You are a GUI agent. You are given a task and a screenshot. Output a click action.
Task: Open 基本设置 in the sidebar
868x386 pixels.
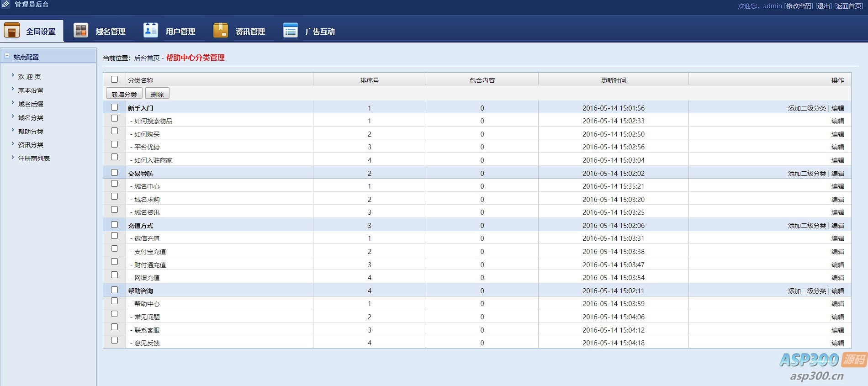click(31, 90)
